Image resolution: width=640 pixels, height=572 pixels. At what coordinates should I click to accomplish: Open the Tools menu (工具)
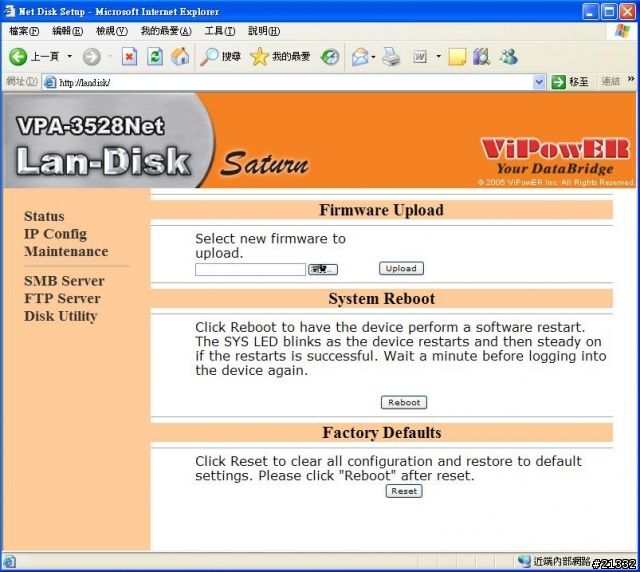(x=220, y=31)
